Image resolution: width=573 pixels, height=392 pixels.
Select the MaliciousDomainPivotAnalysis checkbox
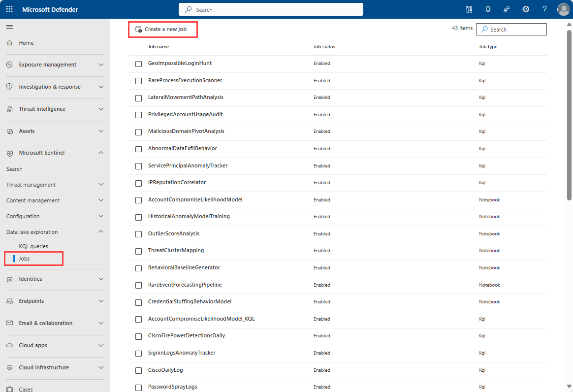138,132
